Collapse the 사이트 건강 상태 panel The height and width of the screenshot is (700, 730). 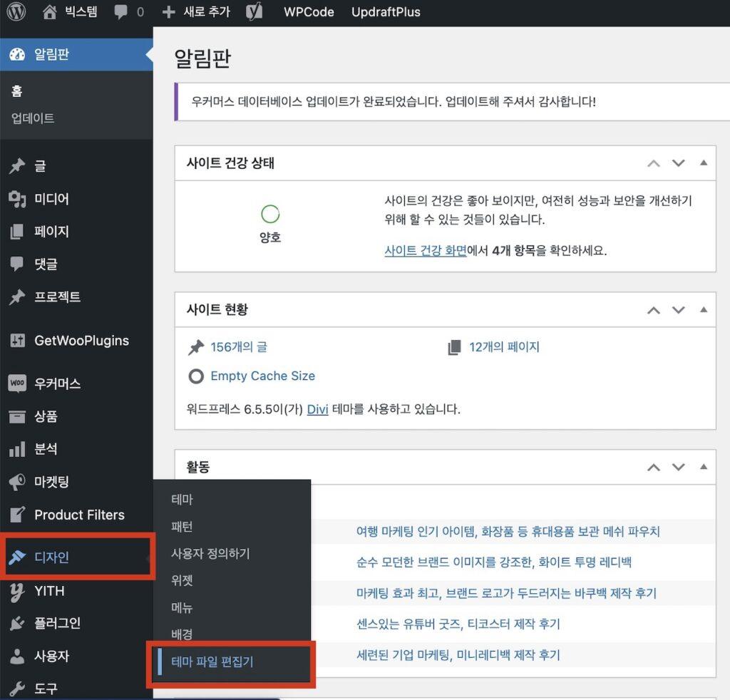704,163
